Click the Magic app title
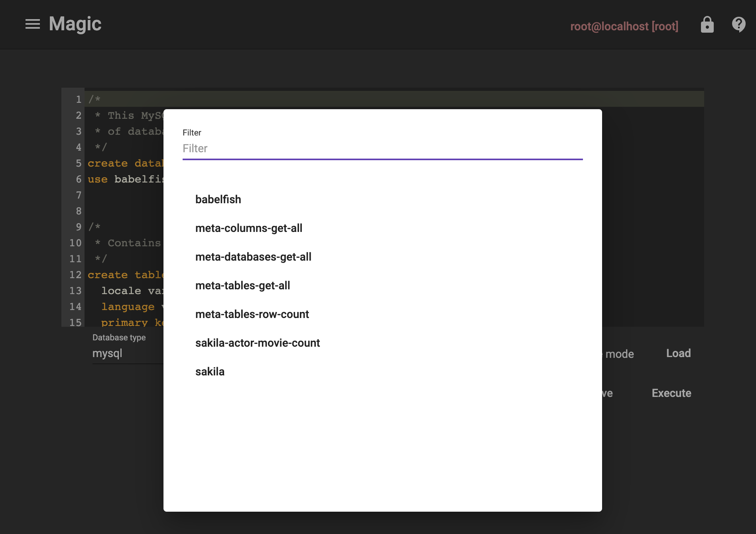Viewport: 756px width, 534px height. pos(75,24)
